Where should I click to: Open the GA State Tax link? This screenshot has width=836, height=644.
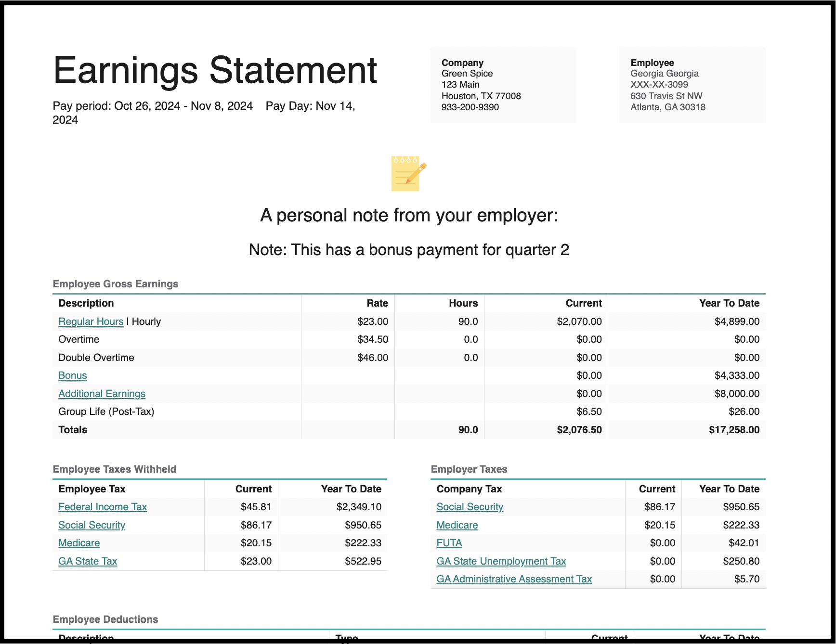click(x=88, y=561)
